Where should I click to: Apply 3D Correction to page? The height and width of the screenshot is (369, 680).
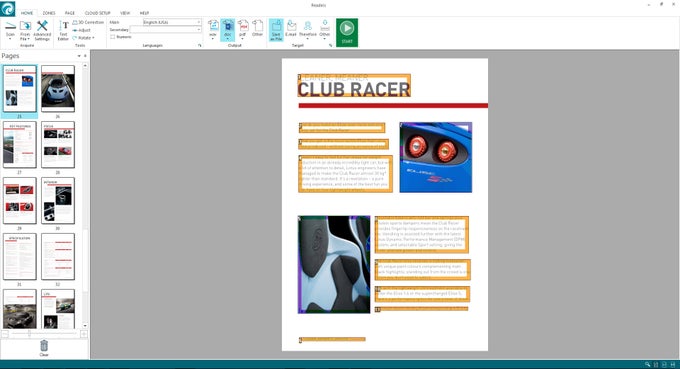[x=88, y=22]
